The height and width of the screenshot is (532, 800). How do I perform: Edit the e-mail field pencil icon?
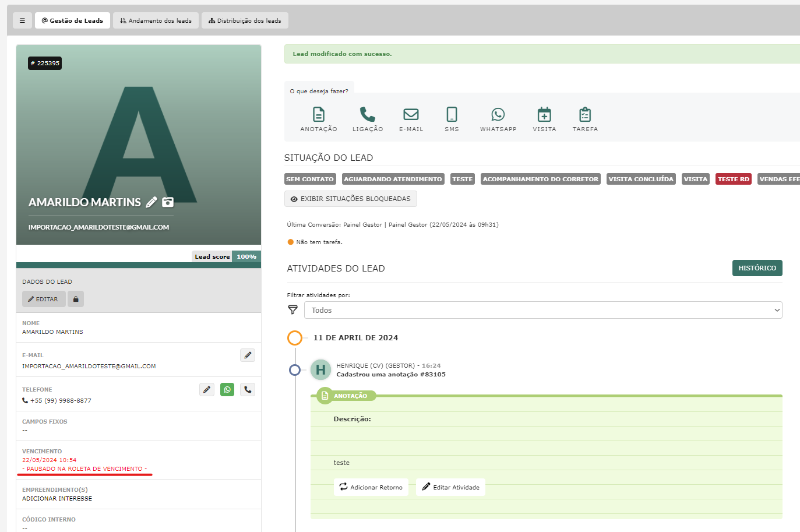(x=248, y=355)
